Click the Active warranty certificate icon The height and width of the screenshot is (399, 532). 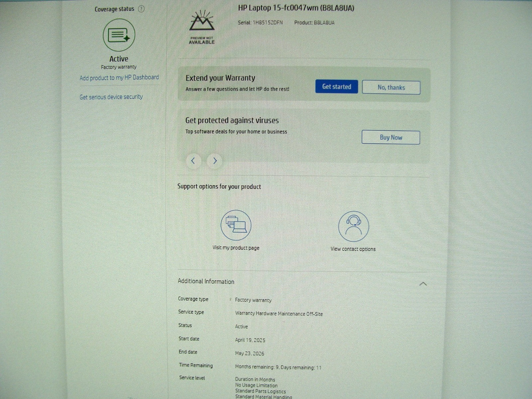point(119,35)
